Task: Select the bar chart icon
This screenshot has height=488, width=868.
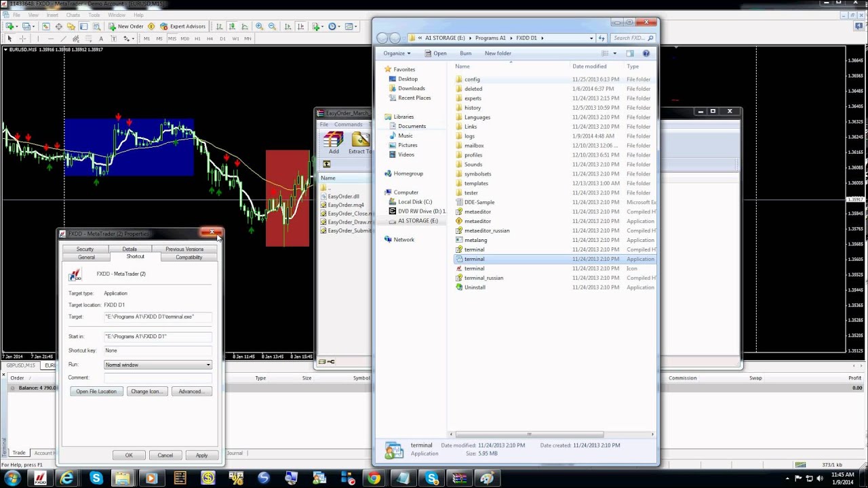Action: tap(219, 26)
